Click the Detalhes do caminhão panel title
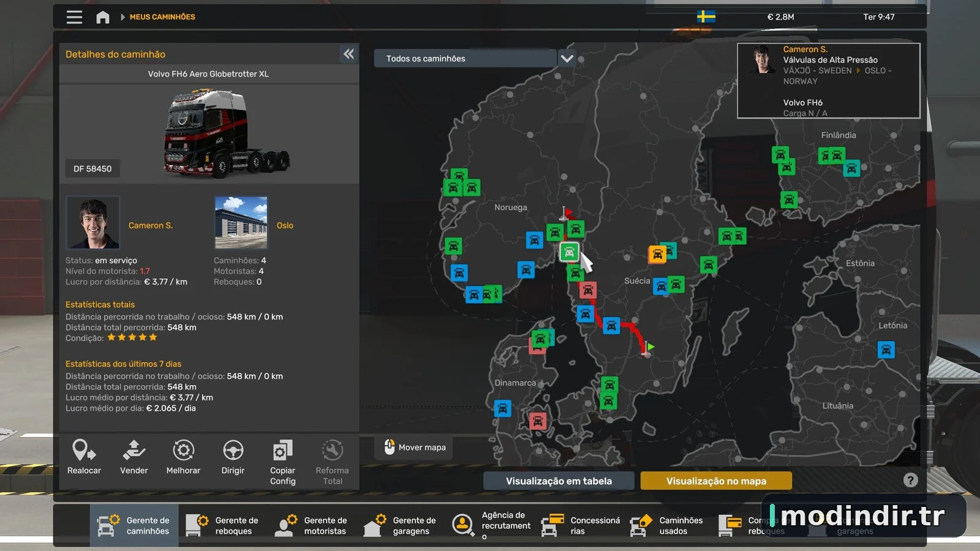Viewport: 980px width, 551px height. click(115, 54)
